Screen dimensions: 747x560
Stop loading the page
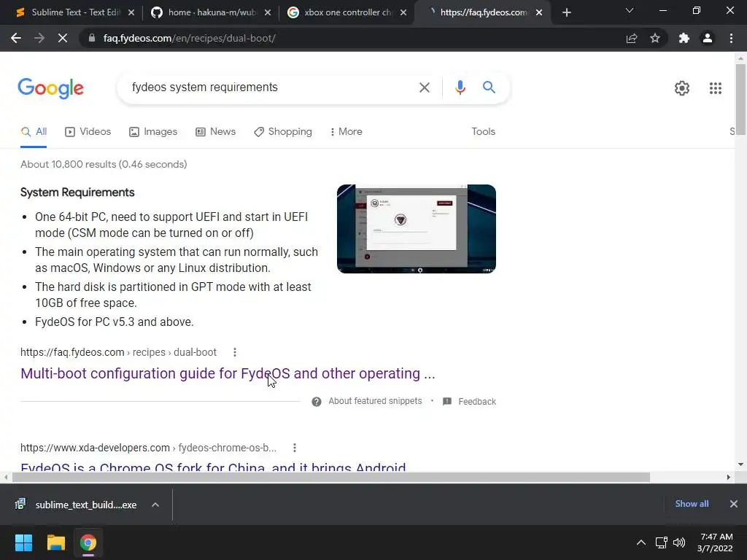coord(63,38)
